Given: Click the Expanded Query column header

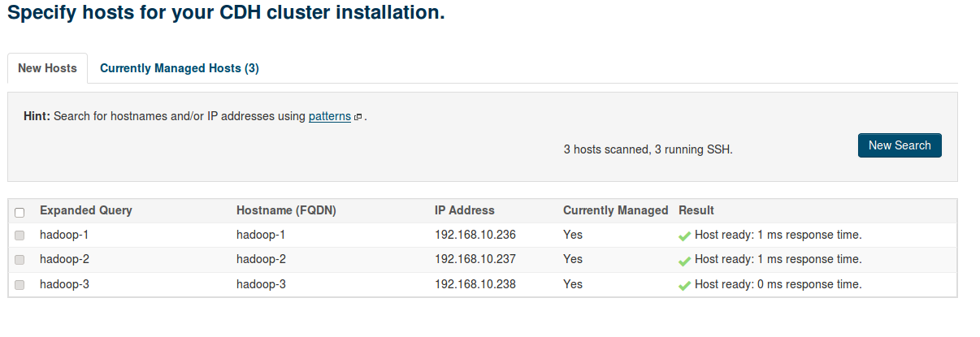Looking at the screenshot, I should point(85,210).
